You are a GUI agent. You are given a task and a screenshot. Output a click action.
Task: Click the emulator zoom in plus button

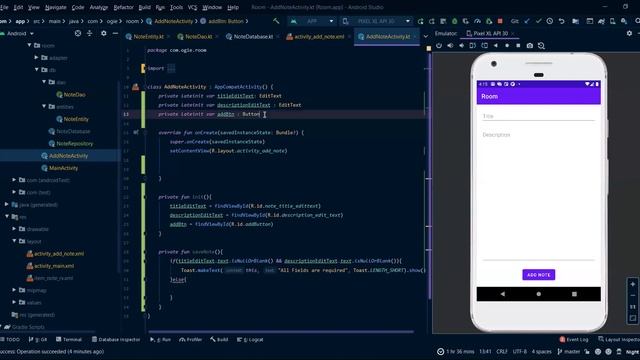pos(633,284)
